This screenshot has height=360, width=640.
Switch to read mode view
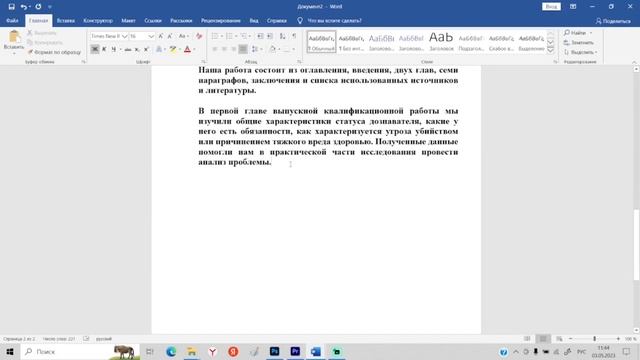coord(527,339)
